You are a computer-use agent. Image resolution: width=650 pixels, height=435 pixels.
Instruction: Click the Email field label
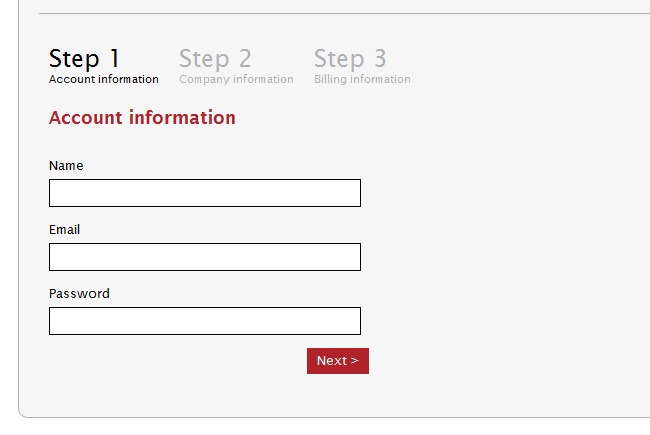click(x=64, y=230)
